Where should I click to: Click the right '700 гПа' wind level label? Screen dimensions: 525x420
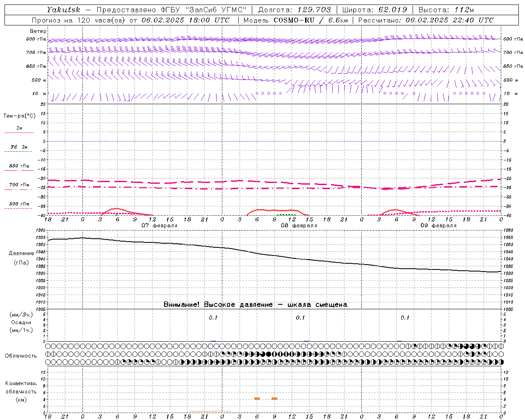[x=513, y=52]
